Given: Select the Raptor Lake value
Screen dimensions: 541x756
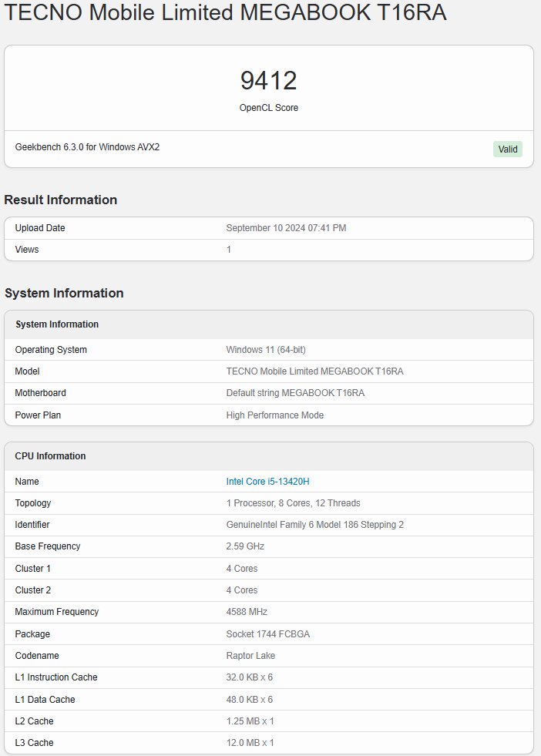Looking at the screenshot, I should pos(250,655).
